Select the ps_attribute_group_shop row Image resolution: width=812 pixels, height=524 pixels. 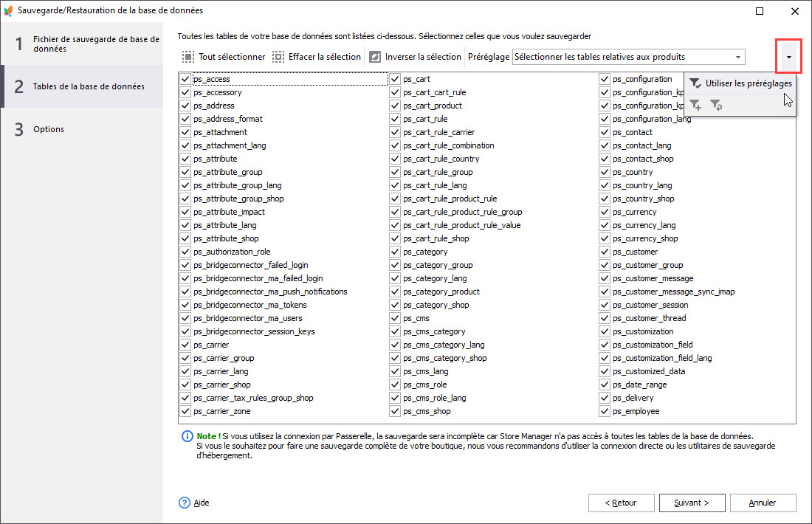238,199
